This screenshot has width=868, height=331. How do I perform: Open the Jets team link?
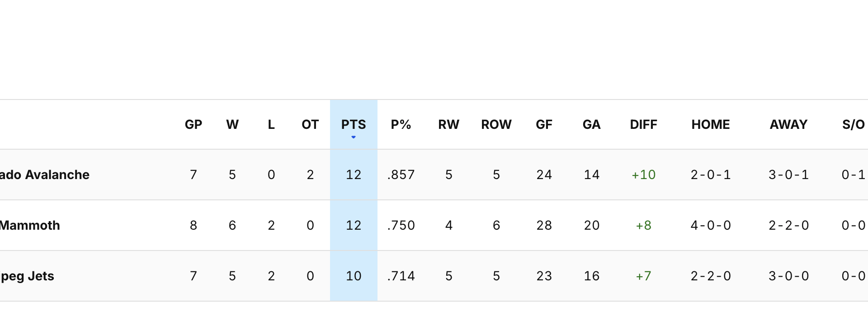(27, 276)
